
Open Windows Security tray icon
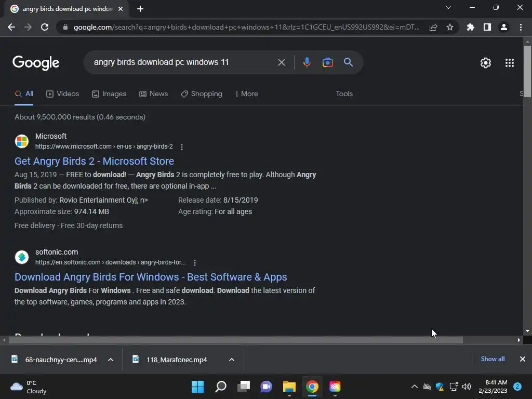440,387
